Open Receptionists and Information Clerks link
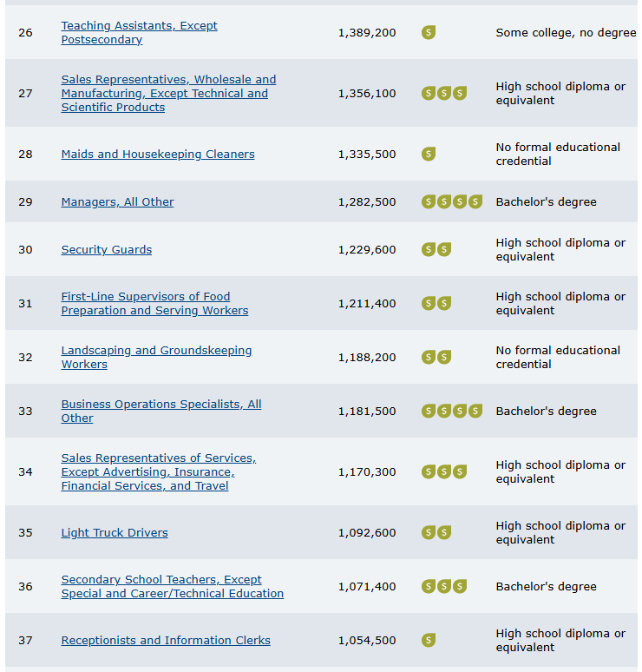This screenshot has height=672, width=642. [166, 640]
